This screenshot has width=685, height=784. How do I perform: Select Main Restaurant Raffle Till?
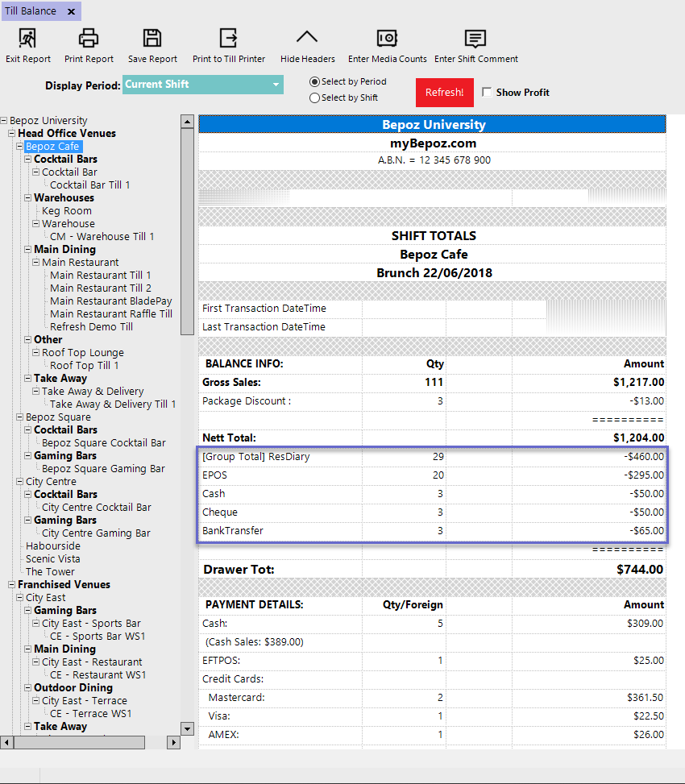111,314
